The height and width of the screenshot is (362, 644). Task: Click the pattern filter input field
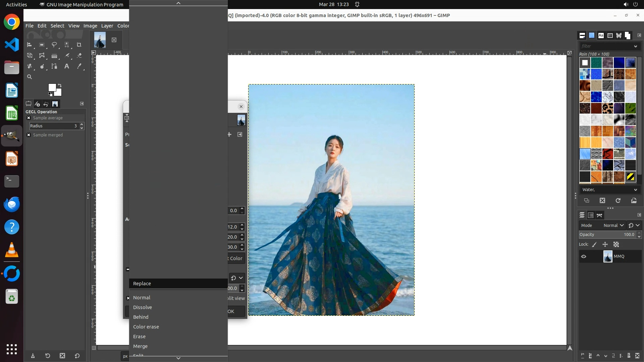(x=605, y=46)
